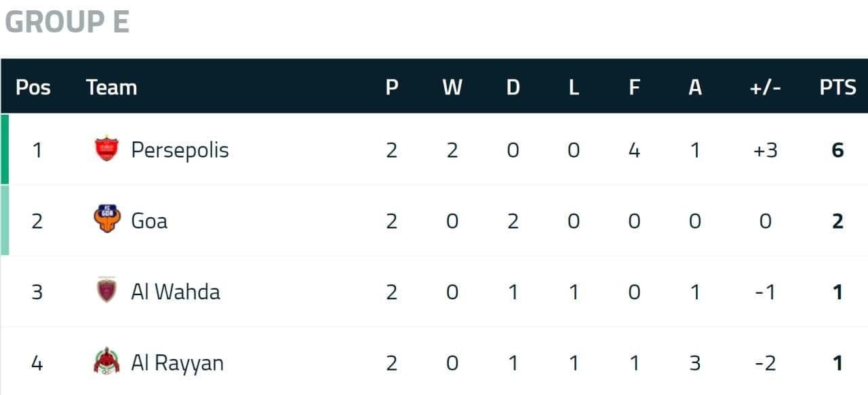The height and width of the screenshot is (395, 868).
Task: Open the Al Rayyan team link
Action: [177, 363]
